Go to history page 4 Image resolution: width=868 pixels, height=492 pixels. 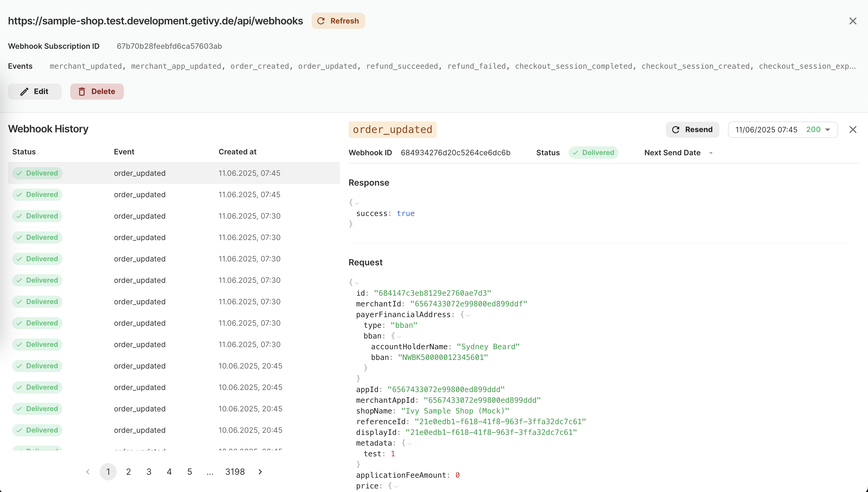tap(169, 472)
